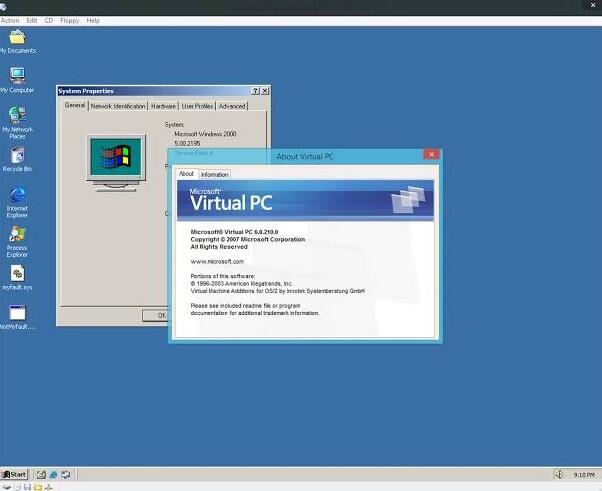602x491 pixels.
Task: Select General tab in System Properties
Action: click(75, 105)
